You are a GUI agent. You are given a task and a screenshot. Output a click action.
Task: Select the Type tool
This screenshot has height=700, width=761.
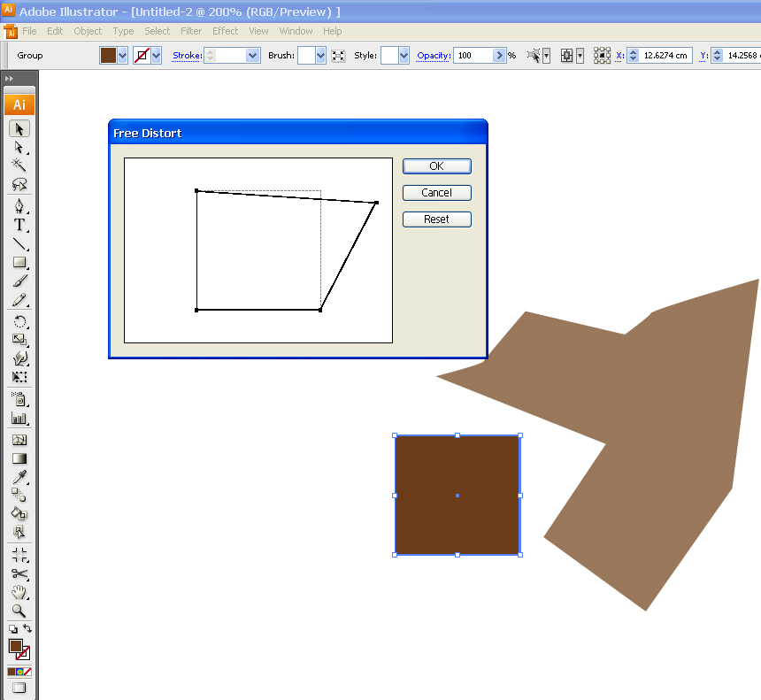pos(19,225)
